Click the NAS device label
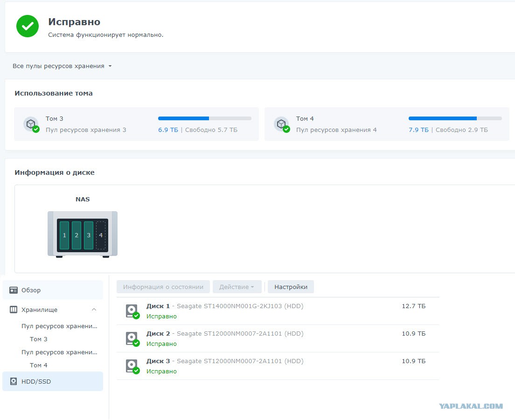Viewport: 515px width, 420px height. click(83, 199)
